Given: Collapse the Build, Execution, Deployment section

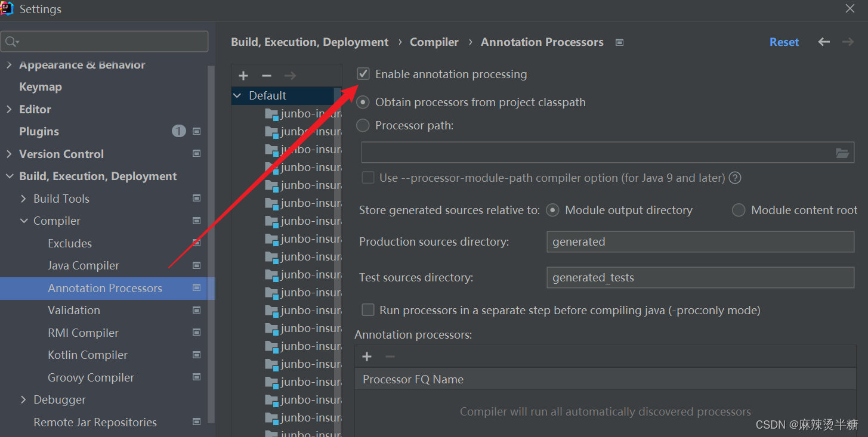Looking at the screenshot, I should 9,176.
